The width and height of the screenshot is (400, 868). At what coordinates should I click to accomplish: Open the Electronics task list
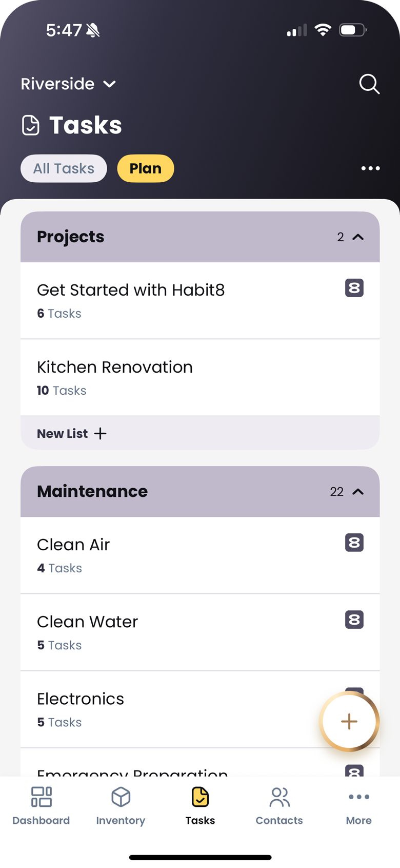pos(154,709)
